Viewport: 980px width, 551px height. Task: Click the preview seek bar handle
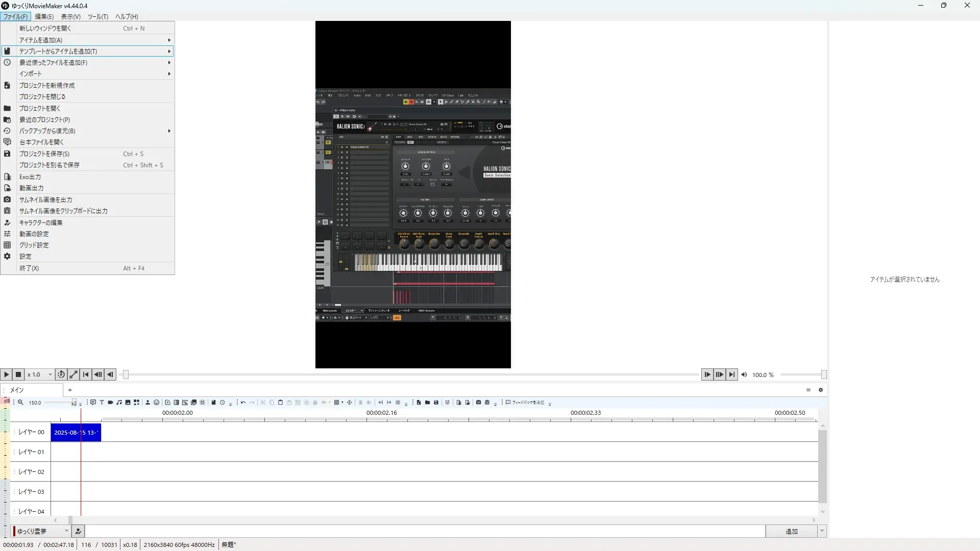coord(126,374)
